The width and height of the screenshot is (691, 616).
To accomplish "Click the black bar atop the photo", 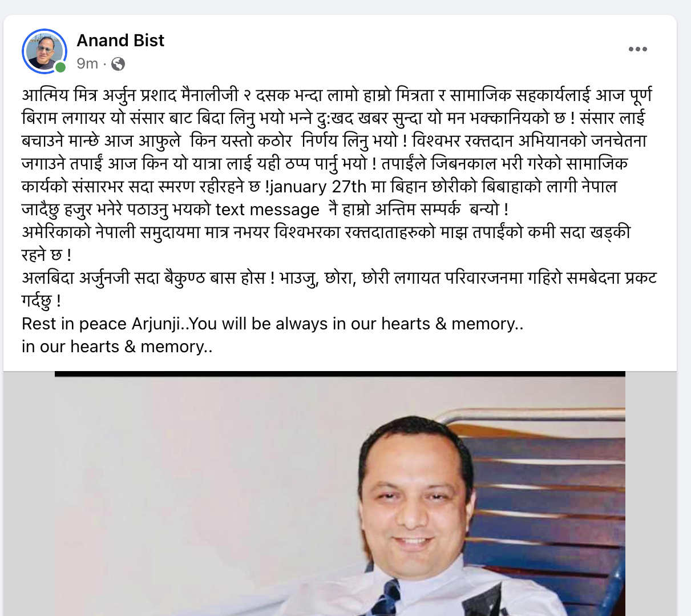I will click(340, 374).
